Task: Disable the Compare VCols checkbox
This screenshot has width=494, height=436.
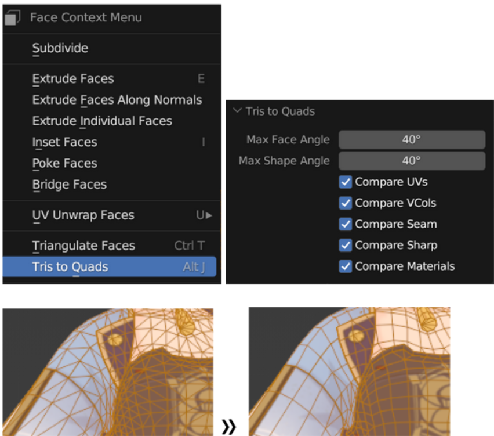Action: pos(345,203)
